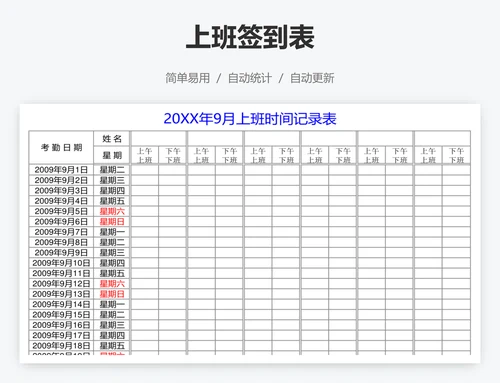The height and width of the screenshot is (383, 500).
Task: Select 星期二 in the 2009年9月1日 row
Action: point(112,170)
